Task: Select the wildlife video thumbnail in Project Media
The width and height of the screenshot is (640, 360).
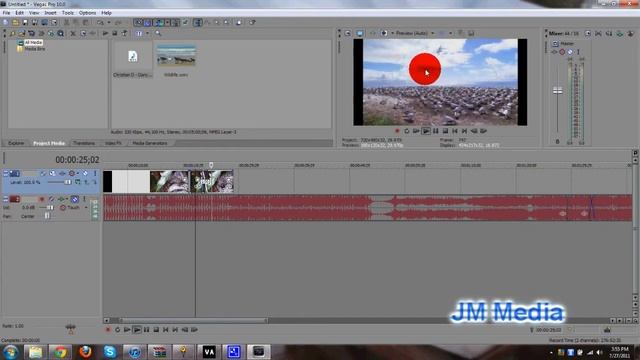Action: coord(176,56)
